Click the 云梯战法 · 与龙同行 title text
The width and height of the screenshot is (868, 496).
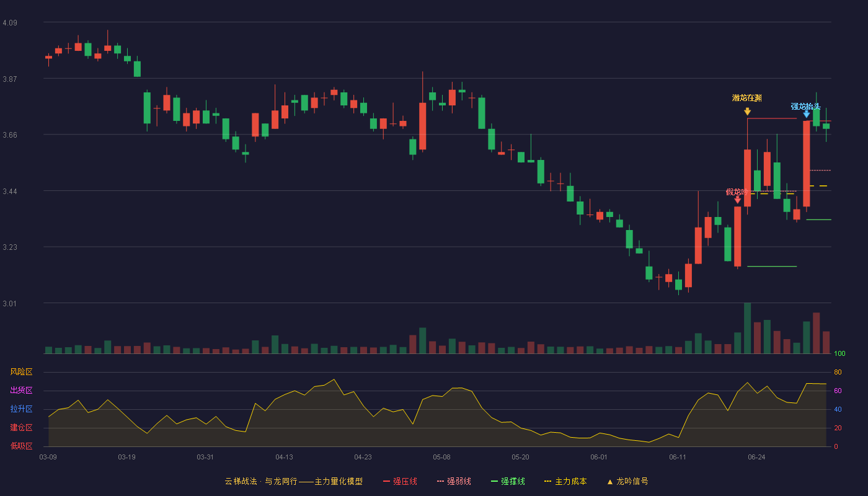[261, 481]
